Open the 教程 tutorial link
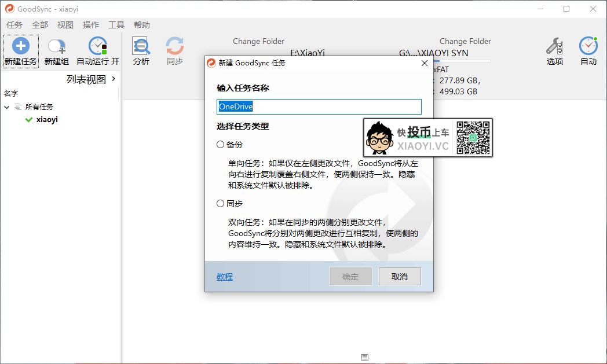 (x=224, y=277)
